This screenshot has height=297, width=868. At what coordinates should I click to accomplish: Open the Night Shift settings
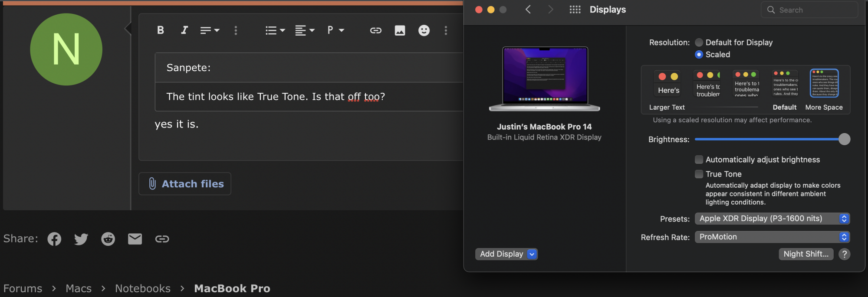pos(806,254)
